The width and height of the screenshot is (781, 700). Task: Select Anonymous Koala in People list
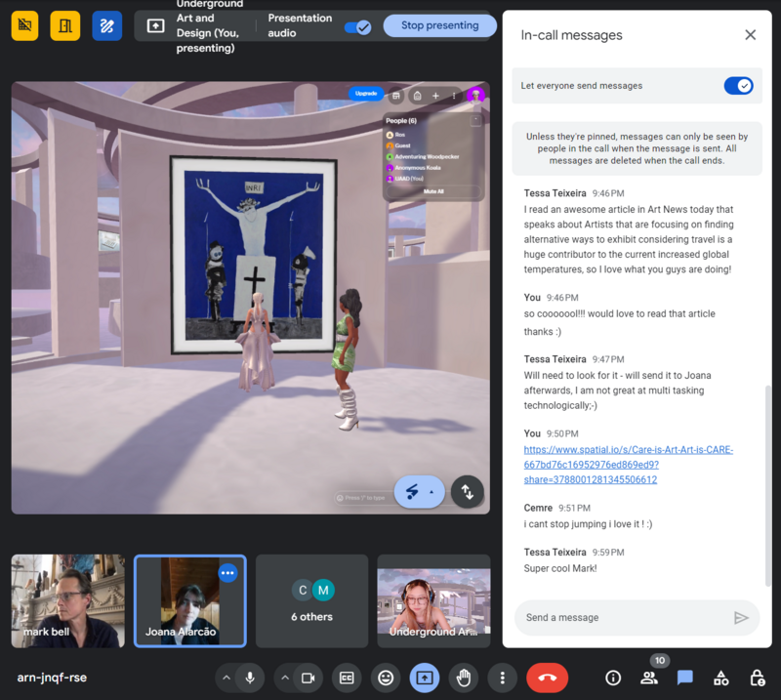[x=413, y=167]
